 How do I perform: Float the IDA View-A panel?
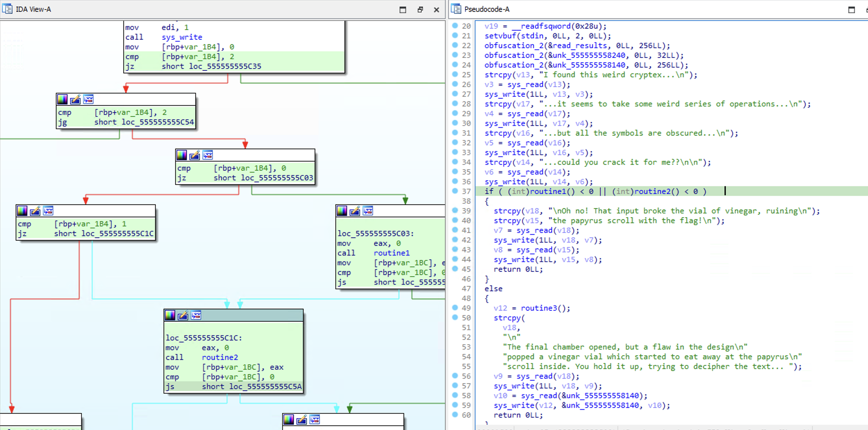[420, 9]
